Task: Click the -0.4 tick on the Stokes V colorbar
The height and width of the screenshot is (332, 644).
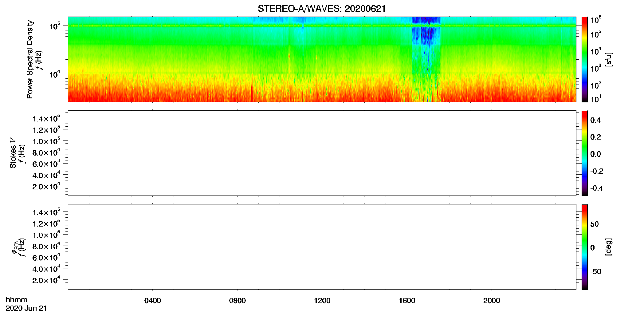Action: coord(597,188)
